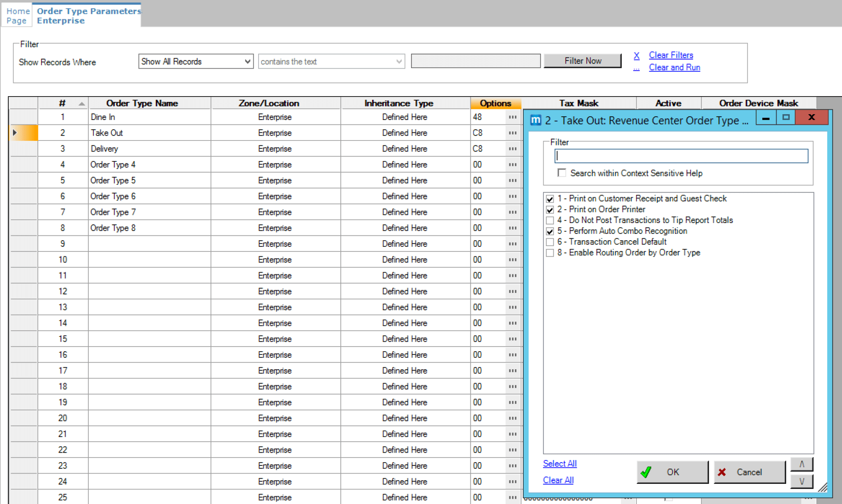Open the 'contains the text' dropdown
Image resolution: width=842 pixels, height=504 pixels.
pyautogui.click(x=331, y=62)
